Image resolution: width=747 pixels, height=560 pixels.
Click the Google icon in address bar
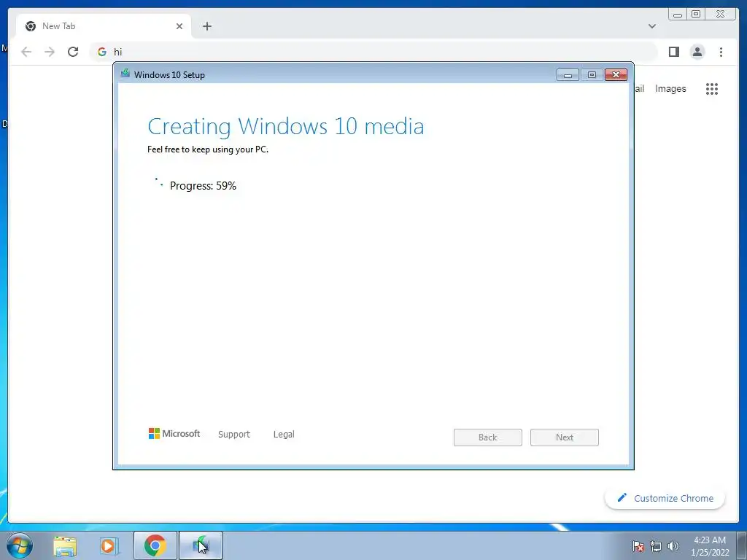point(101,52)
